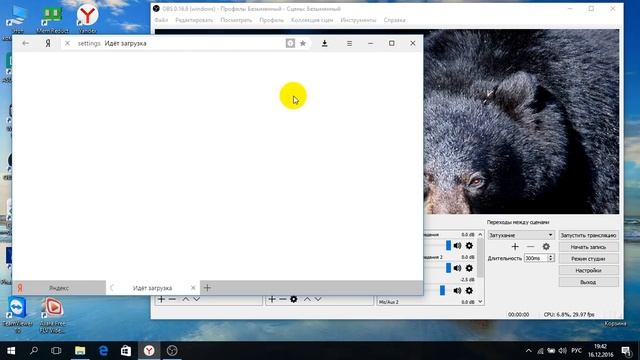The width and height of the screenshot is (640, 360).
Task: Open settings gear of first mixer channel
Action: [469, 245]
